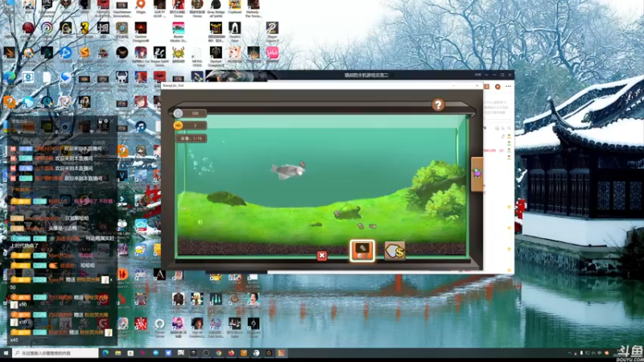Launch Firefox from the taskbar
Image resolution: width=644 pixels, height=362 pixels.
click(x=231, y=353)
